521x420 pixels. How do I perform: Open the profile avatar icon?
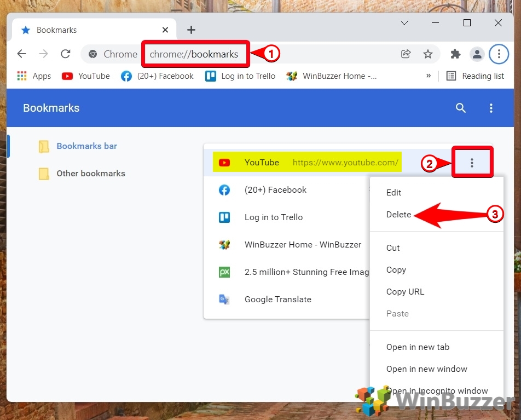point(477,54)
